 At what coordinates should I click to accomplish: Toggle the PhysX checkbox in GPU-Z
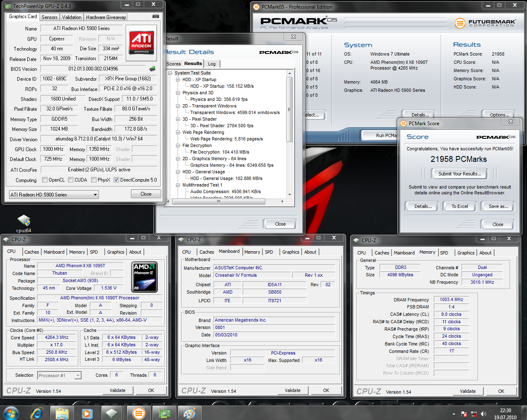pyautogui.click(x=94, y=180)
